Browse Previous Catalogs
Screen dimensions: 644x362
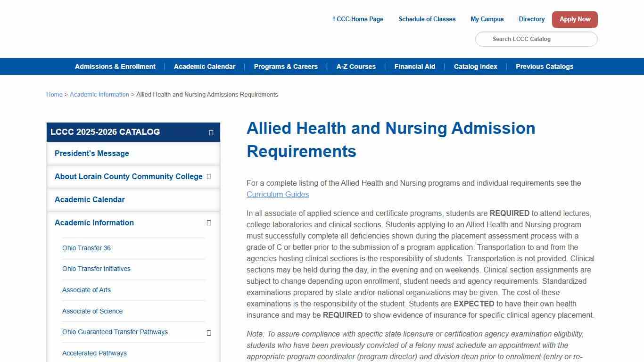point(545,66)
